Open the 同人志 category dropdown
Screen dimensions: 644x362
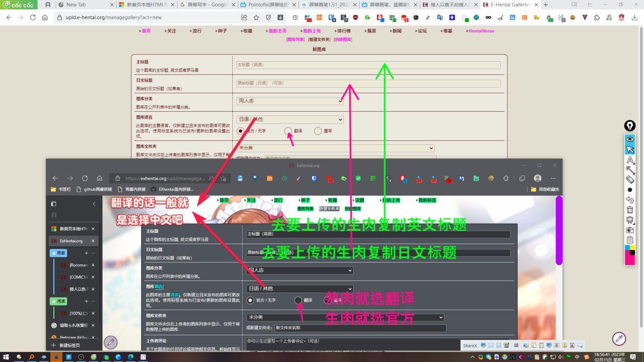[x=290, y=101]
